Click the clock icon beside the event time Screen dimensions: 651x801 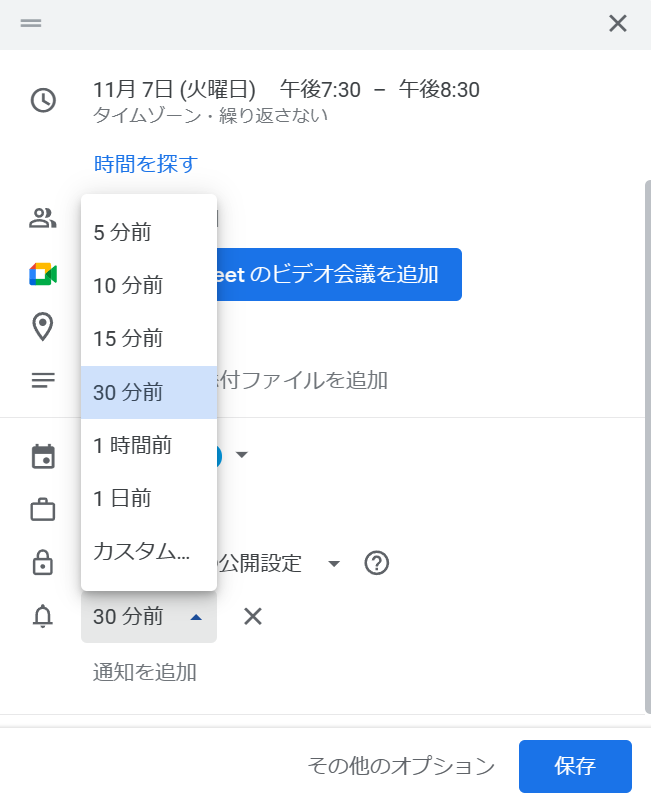tap(44, 100)
